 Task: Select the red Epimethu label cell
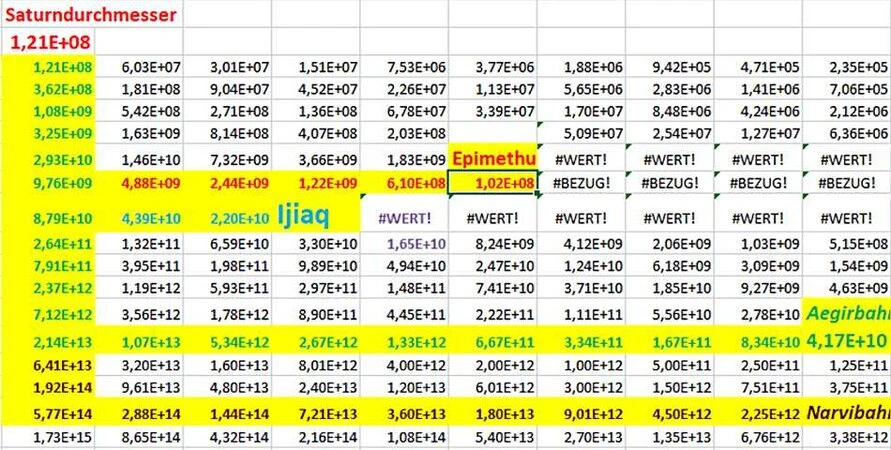pyautogui.click(x=492, y=158)
